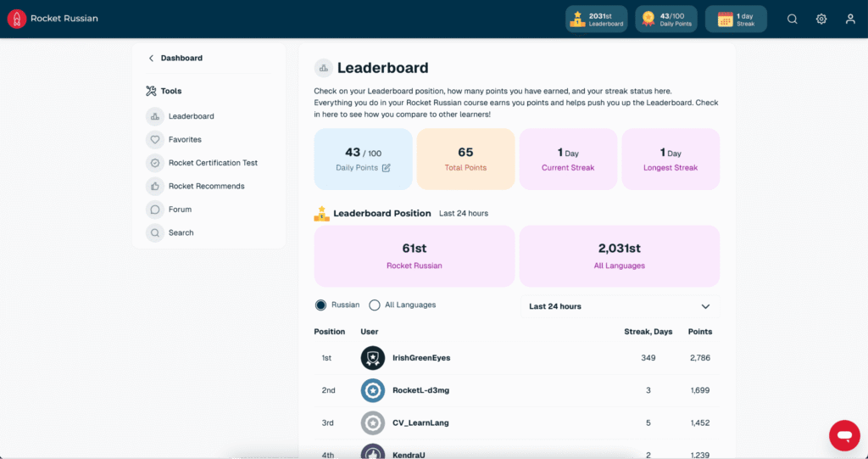Click the Dashboard back link

[181, 59]
